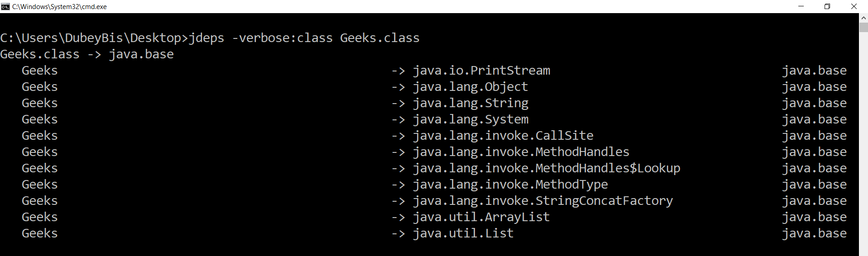Click the C:\Windows\System32\cmd.exe title text
Screen dimensions: 868x256
click(59, 7)
